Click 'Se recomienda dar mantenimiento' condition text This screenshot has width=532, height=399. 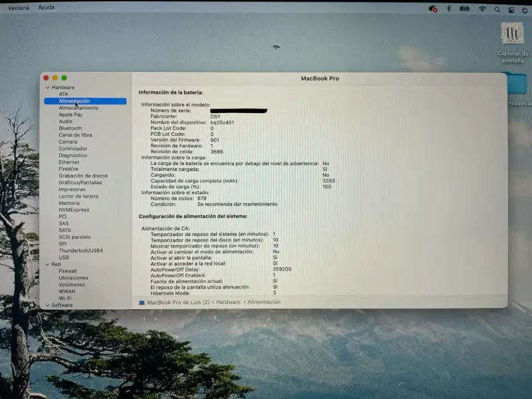237,204
